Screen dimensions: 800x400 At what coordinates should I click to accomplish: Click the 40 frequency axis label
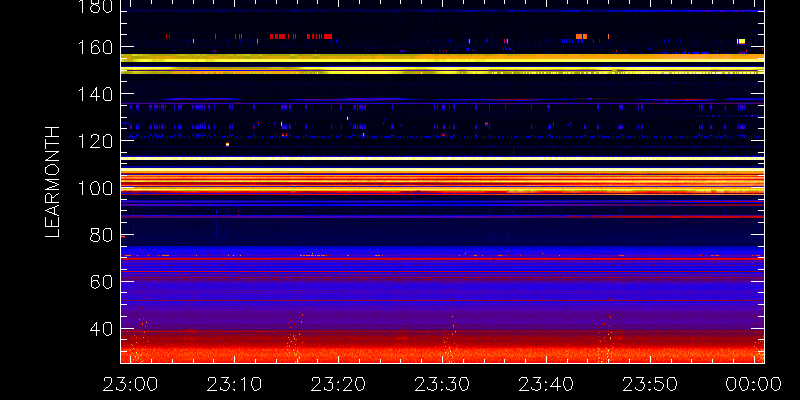(102, 329)
